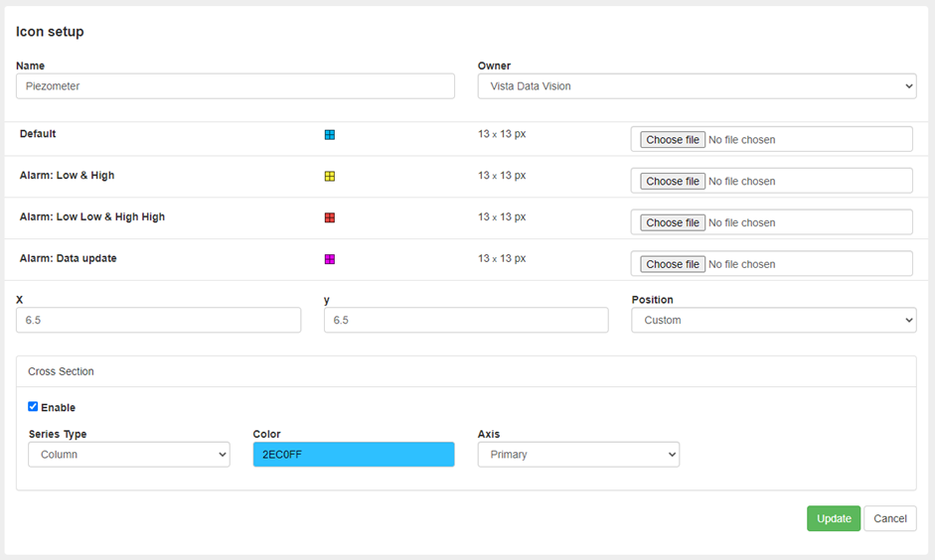Choose file for Alarm: Low & High
The width and height of the screenshot is (935, 560).
tap(673, 181)
